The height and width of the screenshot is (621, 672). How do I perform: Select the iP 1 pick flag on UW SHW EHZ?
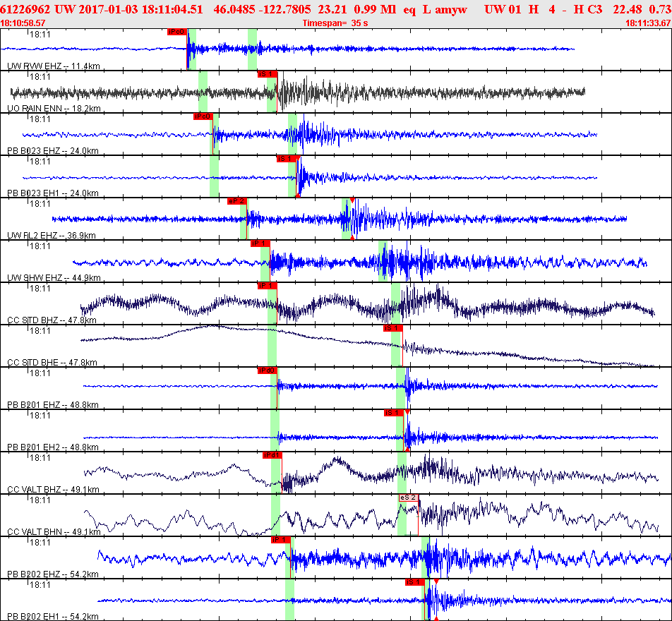[260, 243]
